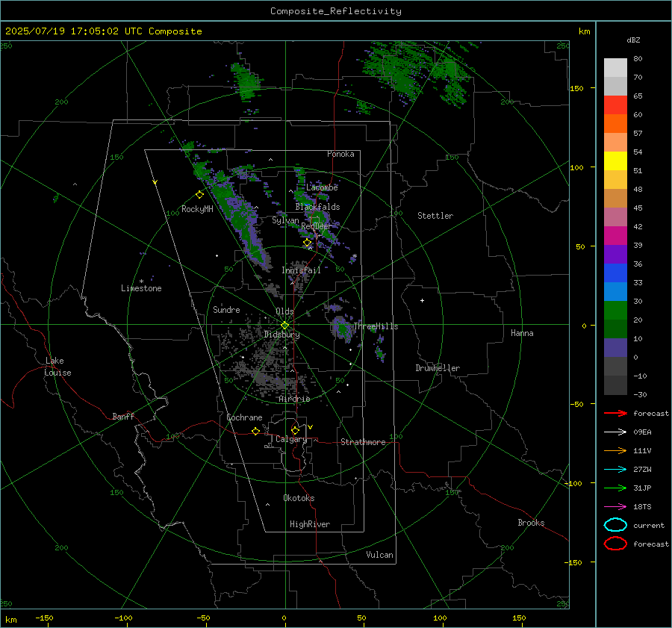This screenshot has height=628, width=672.
Task: Select the Strathmore label
Action: pyautogui.click(x=363, y=442)
